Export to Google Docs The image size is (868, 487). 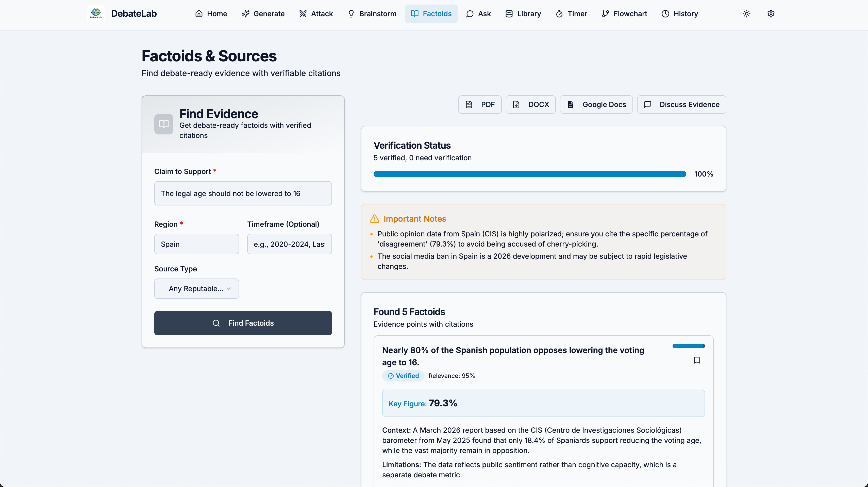(x=596, y=105)
